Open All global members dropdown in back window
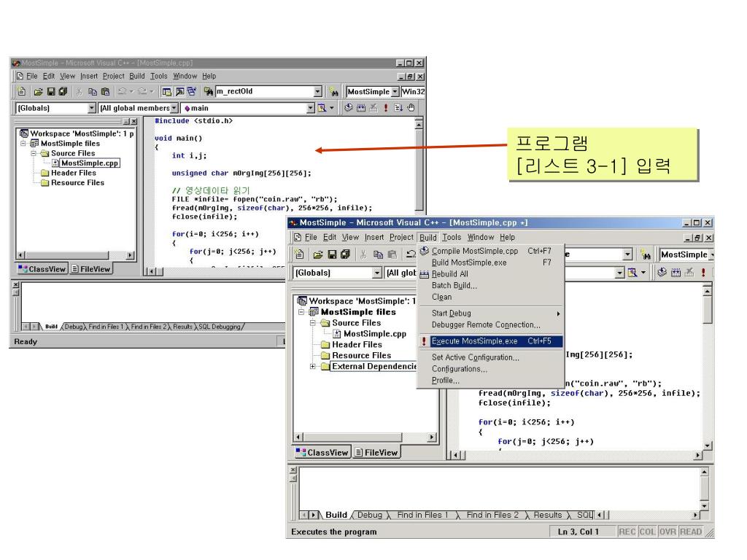This screenshot has width=747, height=560. tap(174, 108)
